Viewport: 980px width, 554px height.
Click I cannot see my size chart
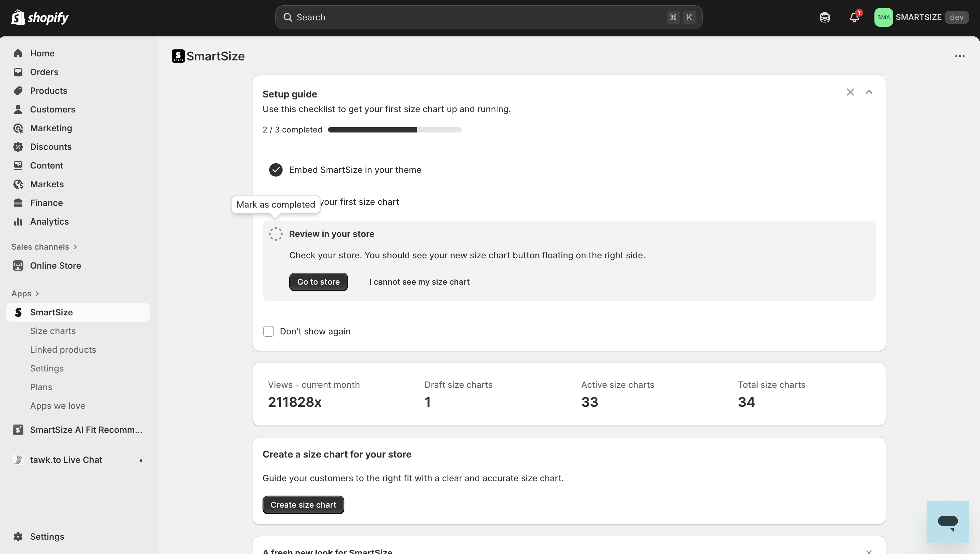click(419, 282)
